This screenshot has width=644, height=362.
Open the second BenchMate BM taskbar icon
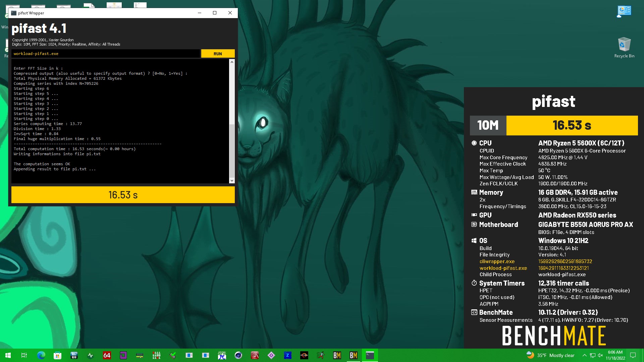tap(353, 355)
